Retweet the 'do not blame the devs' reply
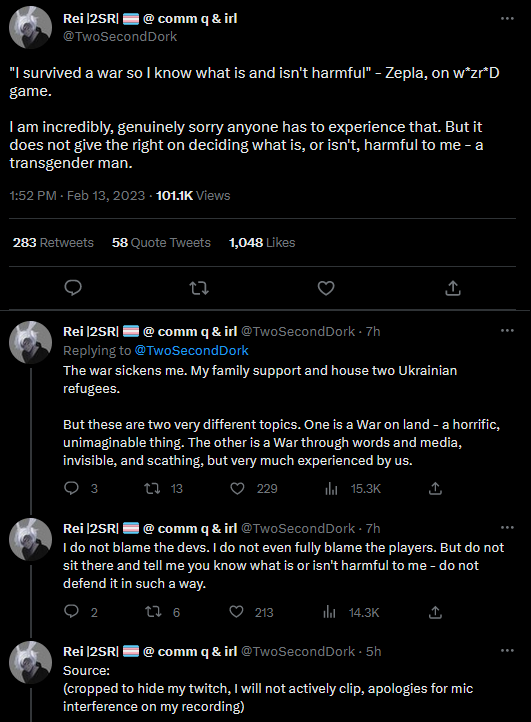 (153, 612)
